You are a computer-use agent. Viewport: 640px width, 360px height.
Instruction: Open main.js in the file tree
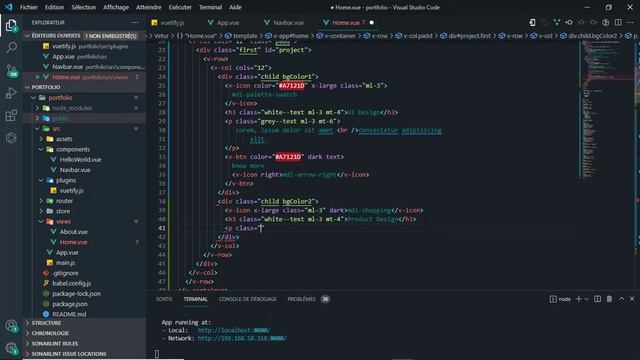tap(65, 262)
